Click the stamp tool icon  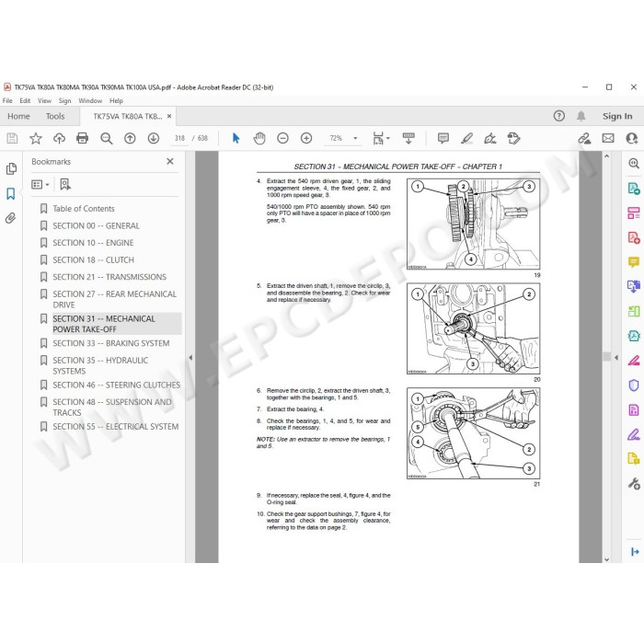[x=513, y=138]
